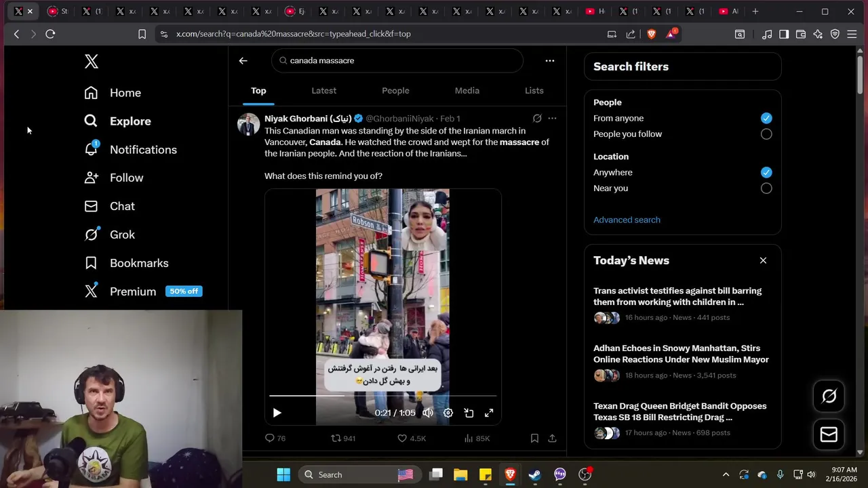Open browser hamburger menu
The image size is (868, 488).
click(x=852, y=34)
